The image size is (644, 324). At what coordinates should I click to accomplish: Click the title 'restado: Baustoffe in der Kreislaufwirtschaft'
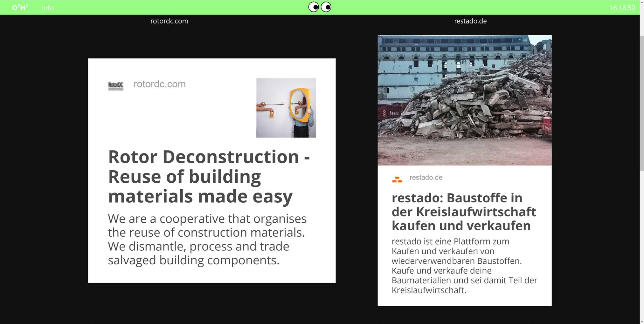464,212
